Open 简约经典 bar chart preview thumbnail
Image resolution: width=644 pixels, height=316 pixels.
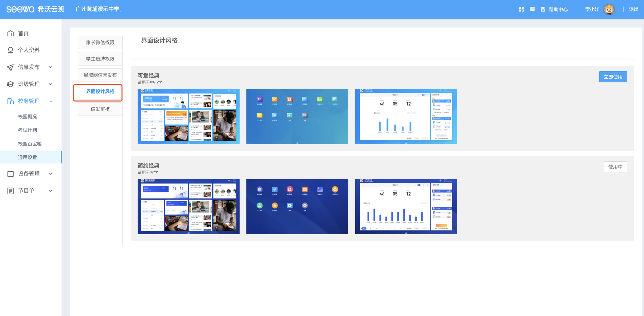pos(406,207)
